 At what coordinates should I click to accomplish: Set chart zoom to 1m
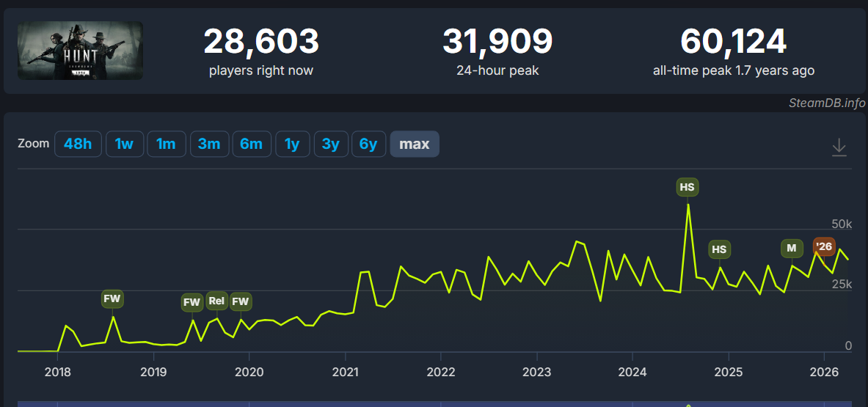pos(166,144)
